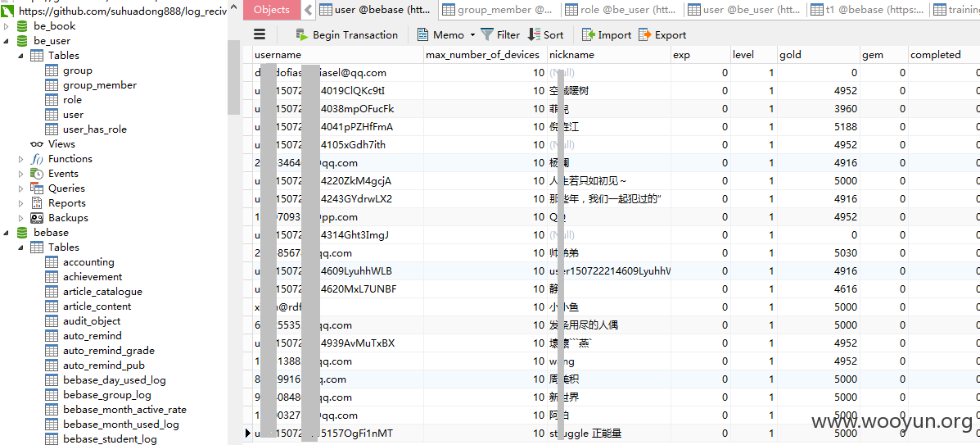Click the max_number_of_devices column header
This screenshot has height=445, width=980.
click(485, 54)
